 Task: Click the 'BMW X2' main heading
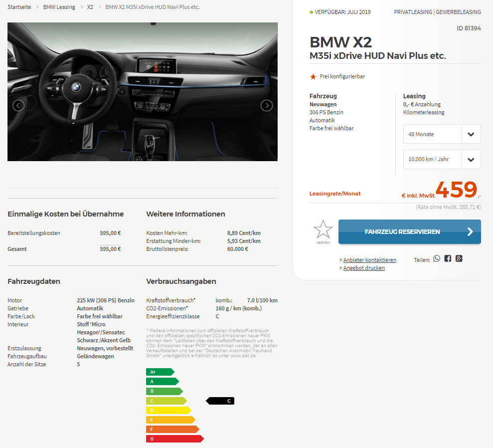[x=341, y=42]
